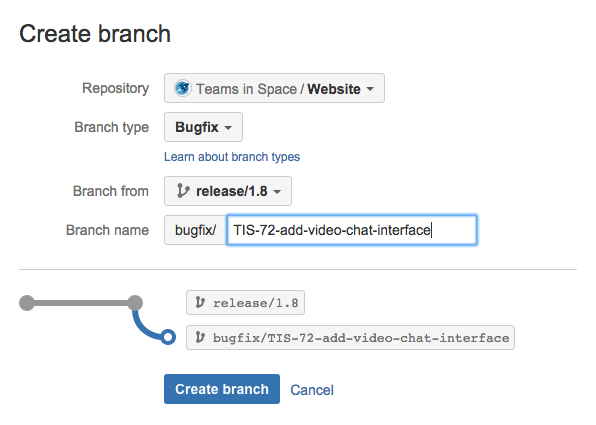Open the Repository dropdown arrow
This screenshot has height=425, width=596.
[370, 89]
